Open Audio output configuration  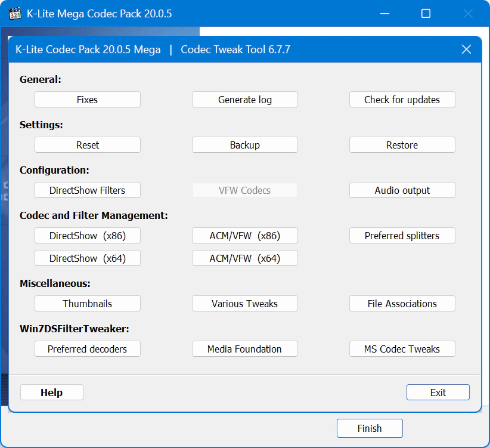(402, 190)
